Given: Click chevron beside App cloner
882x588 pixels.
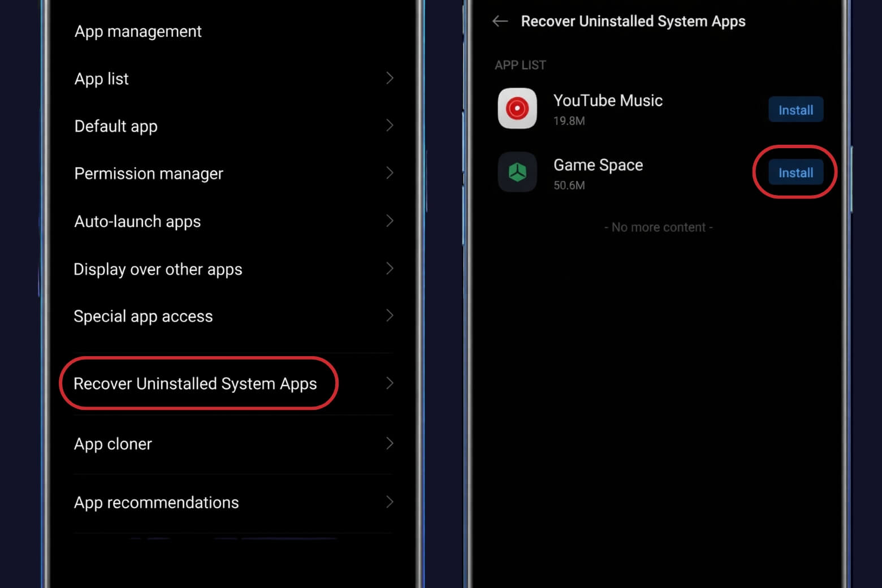Looking at the screenshot, I should (x=390, y=443).
